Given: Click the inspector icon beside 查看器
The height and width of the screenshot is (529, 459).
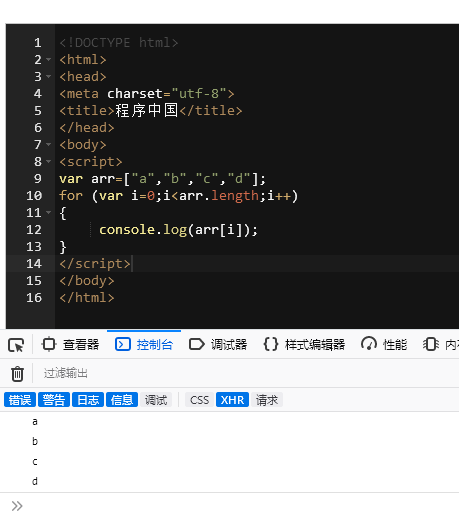Looking at the screenshot, I should pos(49,344).
